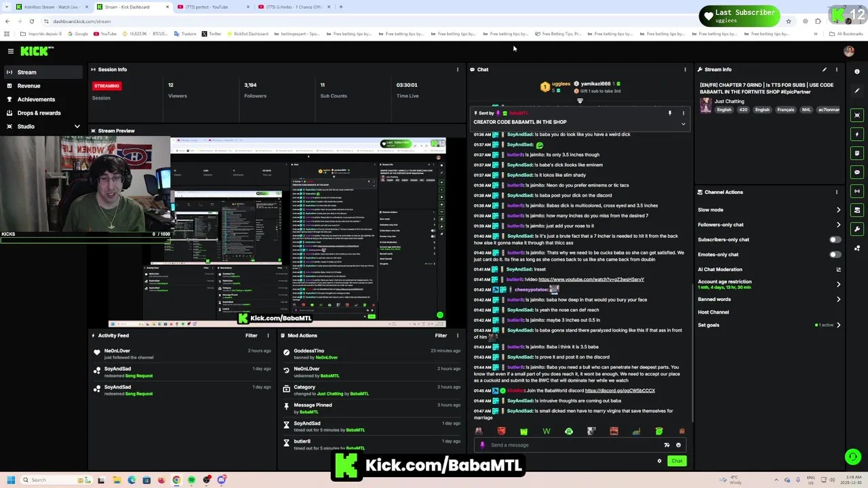Screen dimensions: 868x488
Task: Toggle the notes widget icon in right rail
Action: (x=857, y=153)
